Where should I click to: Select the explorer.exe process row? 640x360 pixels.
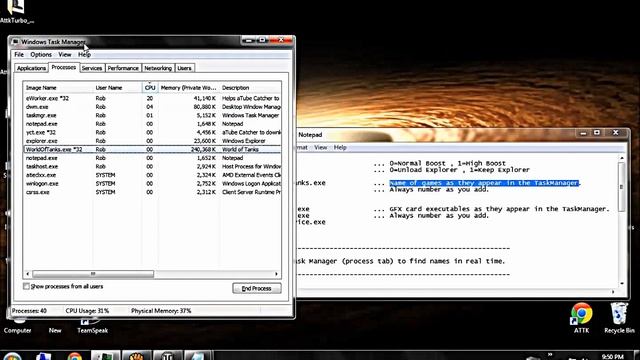pos(152,141)
